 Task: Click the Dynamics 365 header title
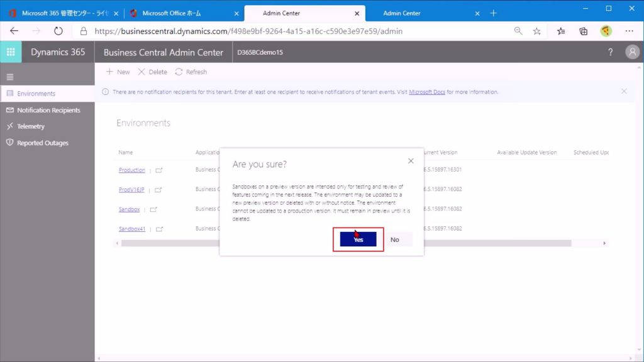[58, 52]
